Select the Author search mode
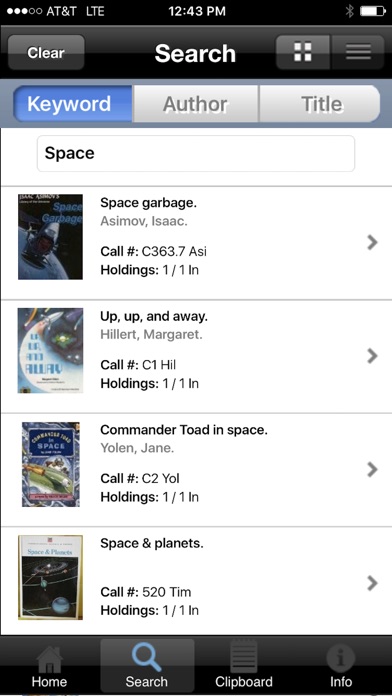392x696 pixels. pyautogui.click(x=196, y=104)
